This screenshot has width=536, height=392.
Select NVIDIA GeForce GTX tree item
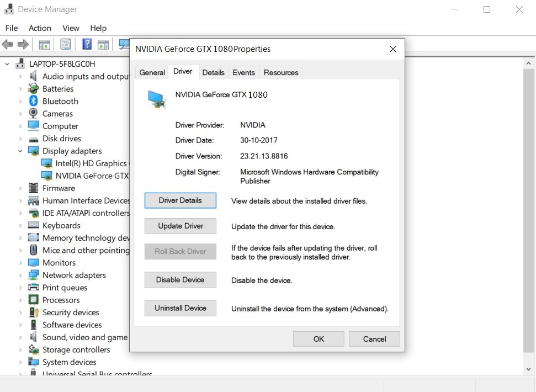click(x=85, y=176)
